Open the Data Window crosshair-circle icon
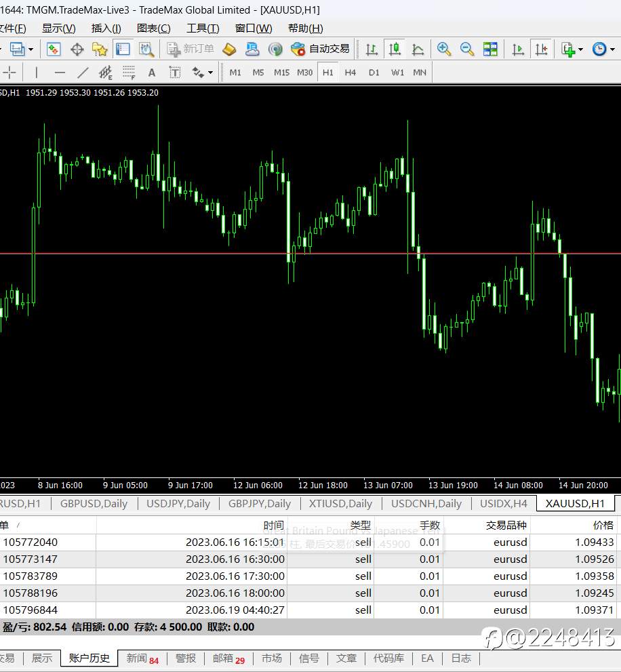The image size is (621, 672). 77,50
